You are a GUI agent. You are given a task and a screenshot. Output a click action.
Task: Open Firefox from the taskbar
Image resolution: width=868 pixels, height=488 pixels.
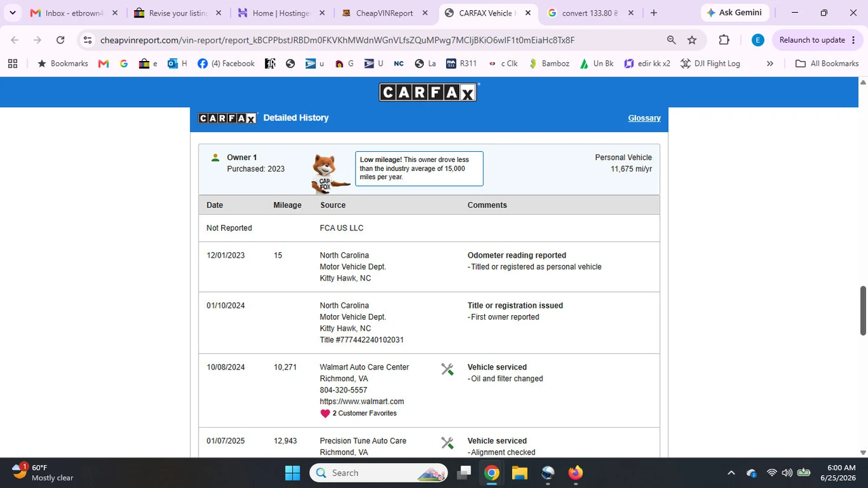[575, 472]
